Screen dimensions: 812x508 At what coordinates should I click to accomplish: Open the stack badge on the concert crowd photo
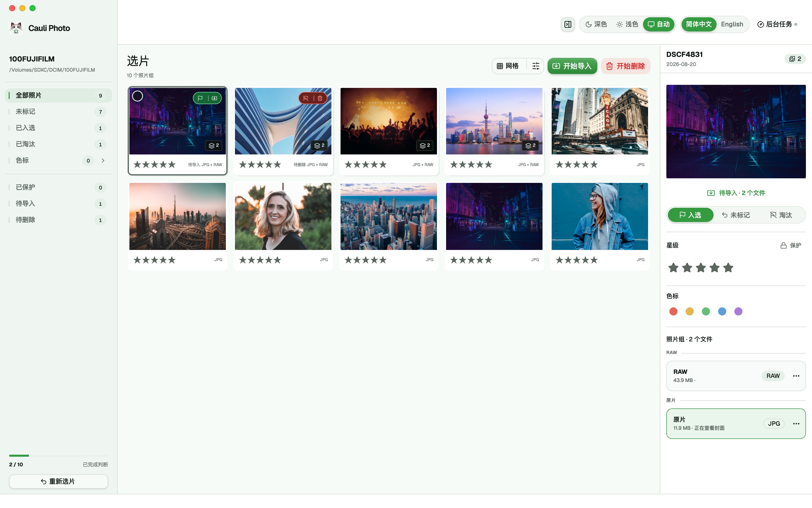pos(425,146)
